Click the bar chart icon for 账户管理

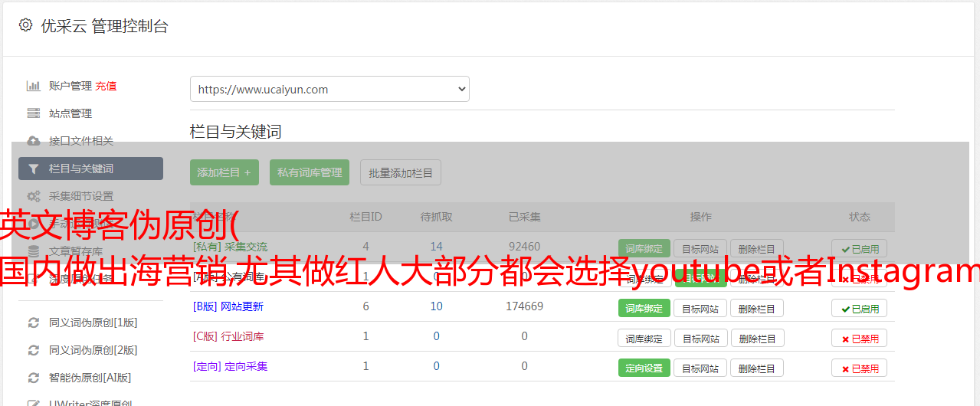point(34,86)
